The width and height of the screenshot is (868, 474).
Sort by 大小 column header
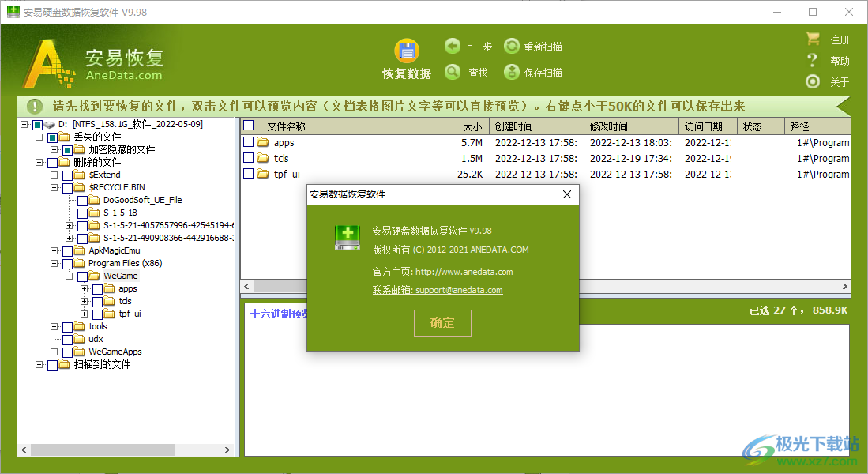[464, 126]
